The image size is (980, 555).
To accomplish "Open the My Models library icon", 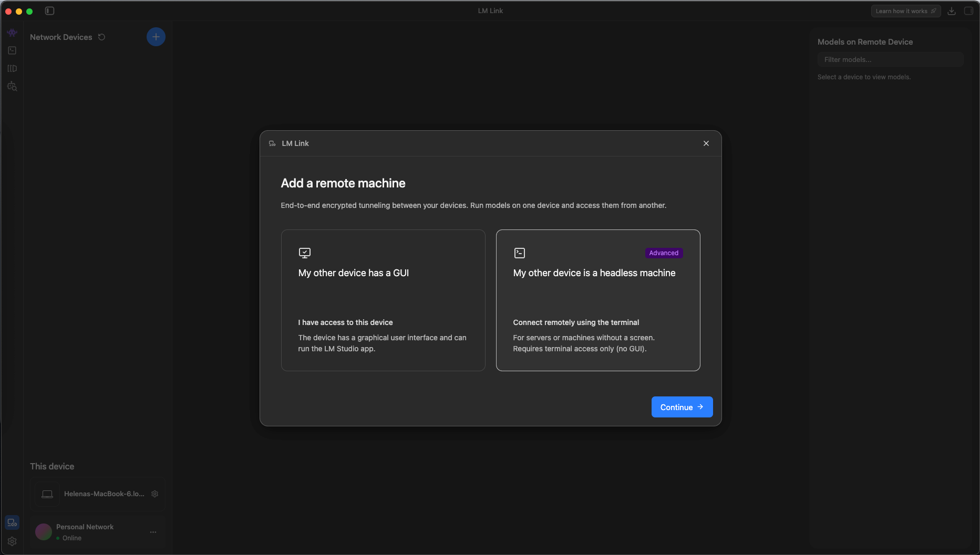I will (12, 68).
